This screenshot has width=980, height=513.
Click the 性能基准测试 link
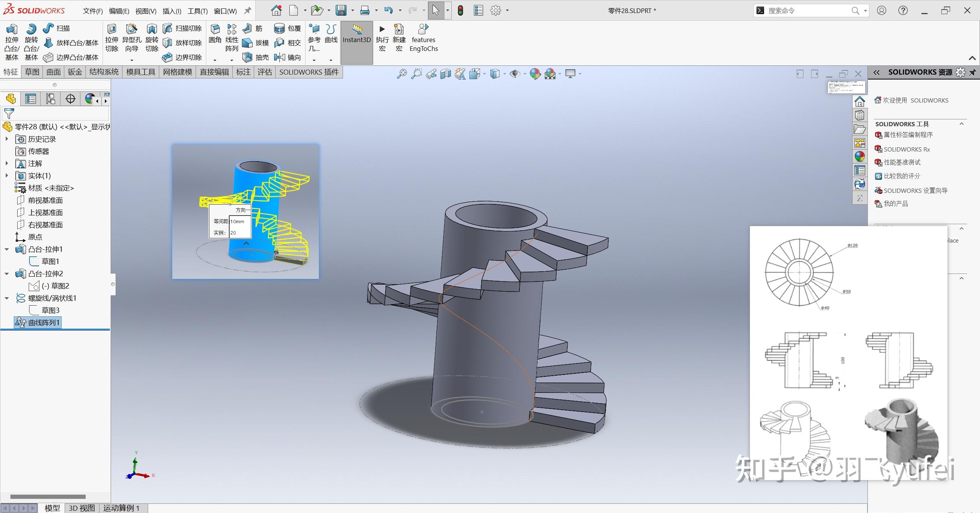tap(903, 162)
